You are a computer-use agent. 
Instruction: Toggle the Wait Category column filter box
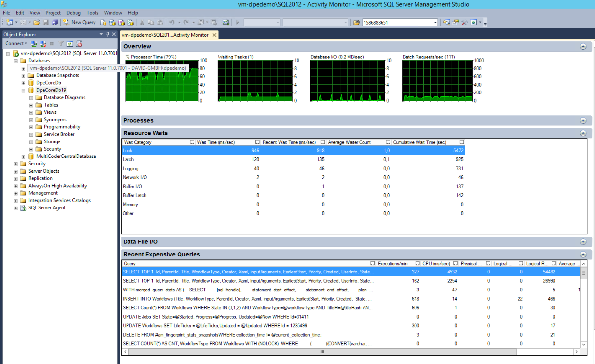click(x=192, y=142)
